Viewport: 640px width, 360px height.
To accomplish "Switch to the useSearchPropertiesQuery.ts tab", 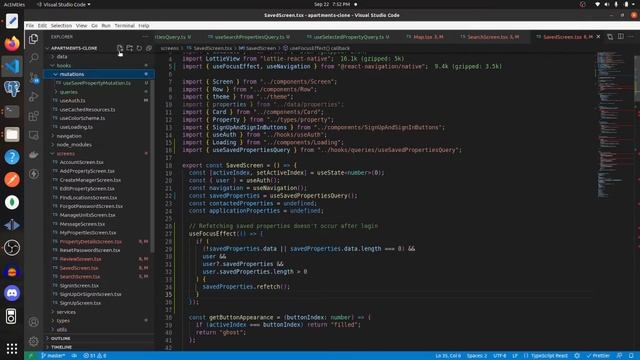I will 250,37.
